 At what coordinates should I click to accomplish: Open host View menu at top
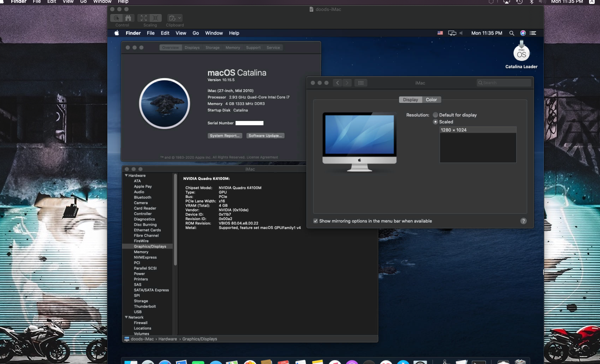point(68,2)
